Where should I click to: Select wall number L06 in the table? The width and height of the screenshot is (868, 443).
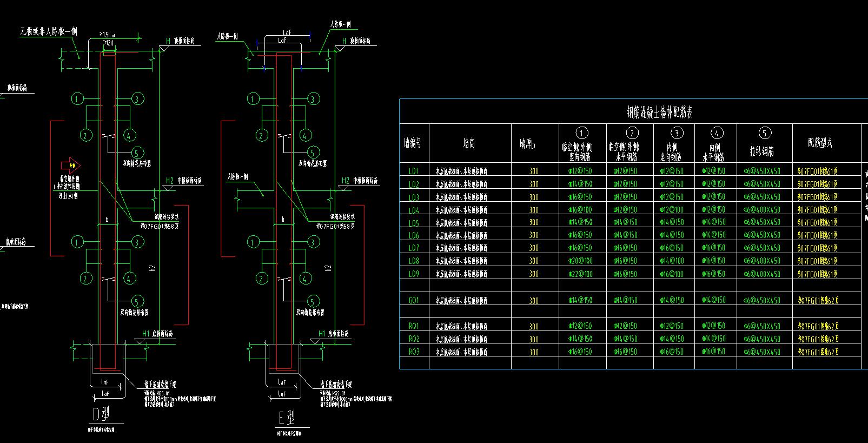pyautogui.click(x=414, y=235)
